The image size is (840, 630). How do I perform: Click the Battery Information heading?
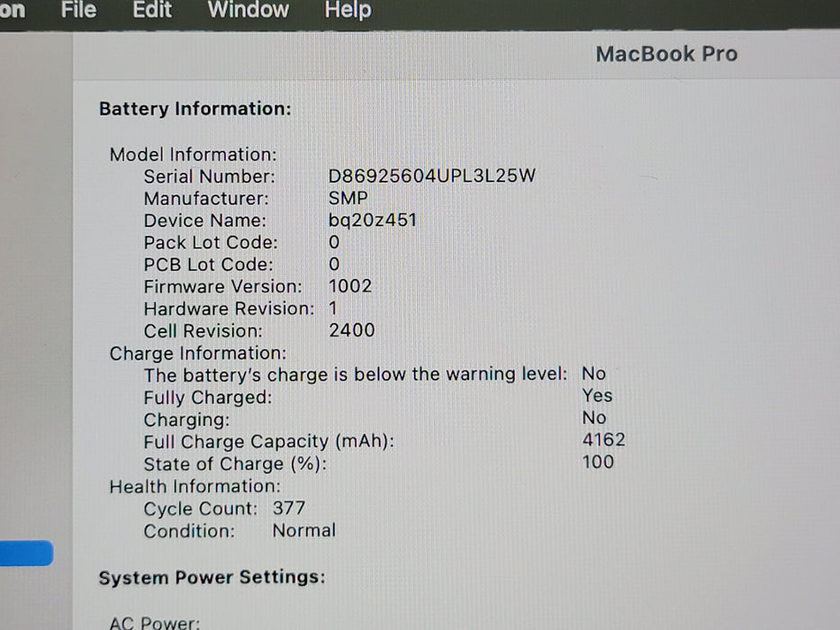195,109
